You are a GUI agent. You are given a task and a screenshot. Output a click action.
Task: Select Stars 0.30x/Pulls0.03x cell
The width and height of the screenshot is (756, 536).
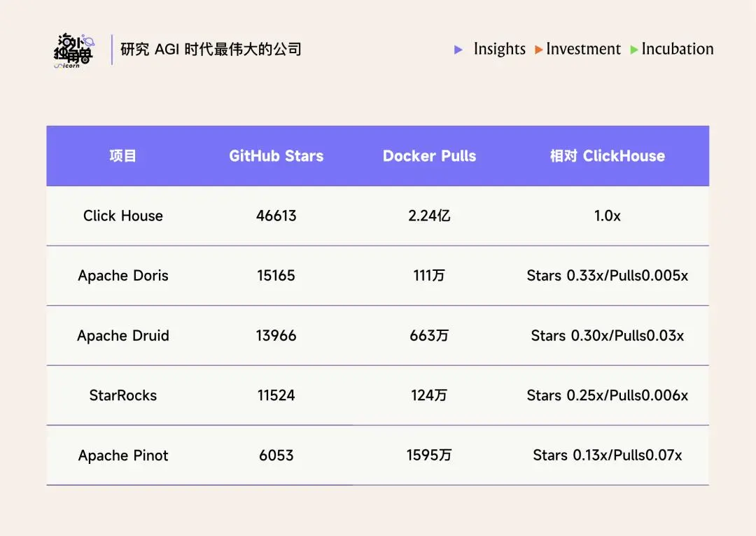[608, 335]
